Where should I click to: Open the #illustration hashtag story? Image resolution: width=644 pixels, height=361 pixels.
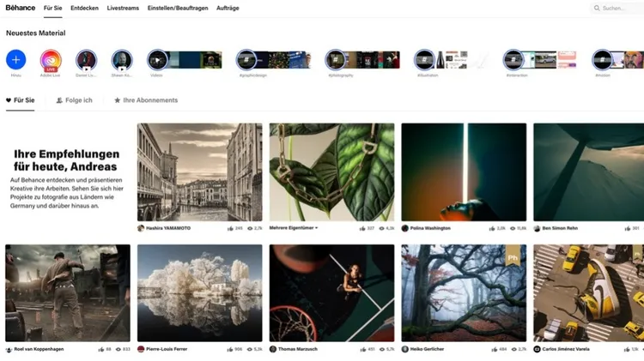424,60
